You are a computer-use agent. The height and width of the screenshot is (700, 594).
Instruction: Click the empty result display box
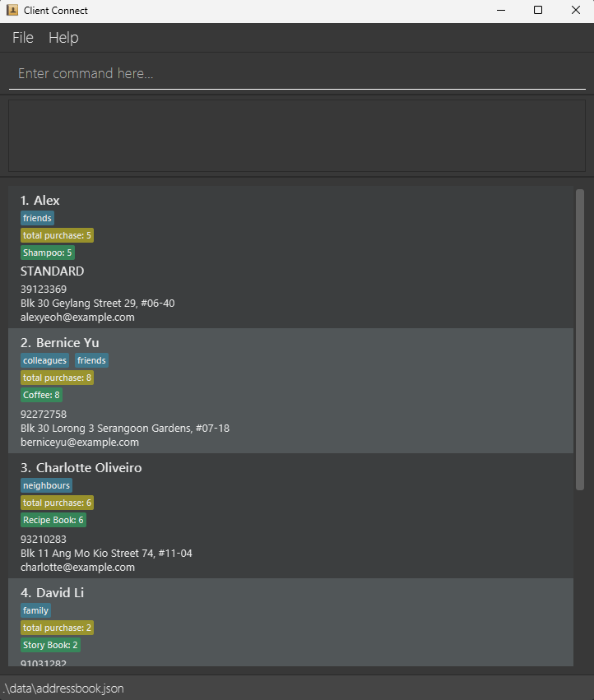(x=297, y=136)
